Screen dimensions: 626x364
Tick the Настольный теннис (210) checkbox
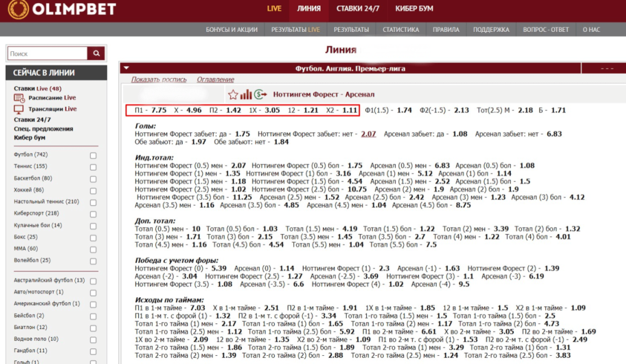click(x=93, y=203)
